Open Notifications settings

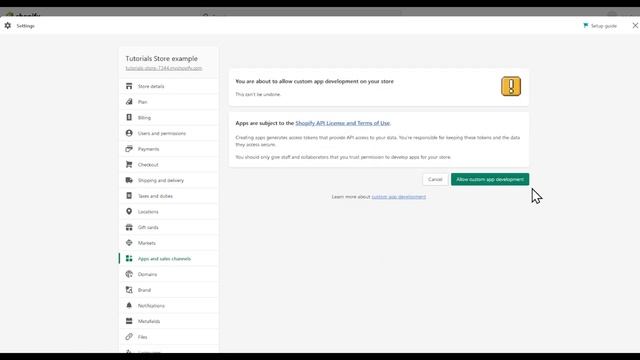pyautogui.click(x=169, y=305)
